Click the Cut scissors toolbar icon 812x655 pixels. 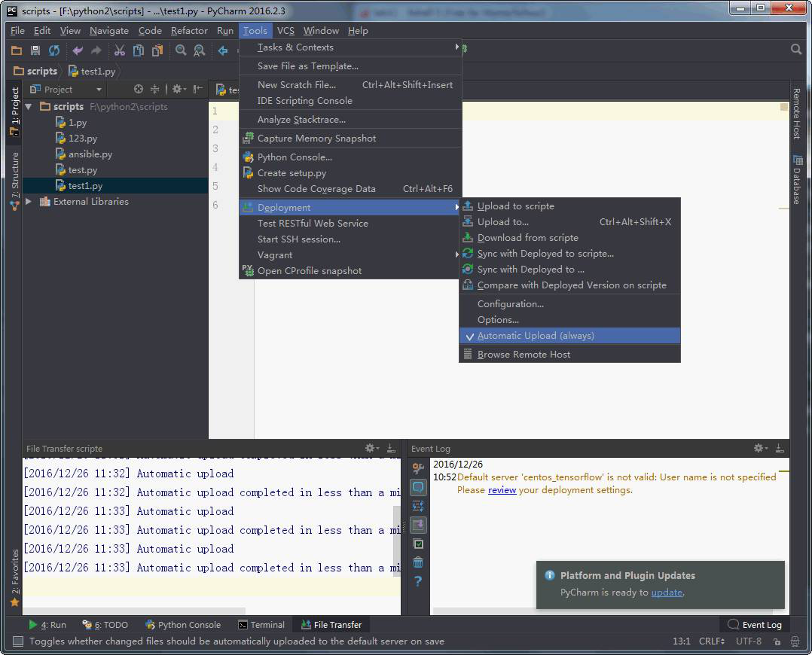coord(120,50)
